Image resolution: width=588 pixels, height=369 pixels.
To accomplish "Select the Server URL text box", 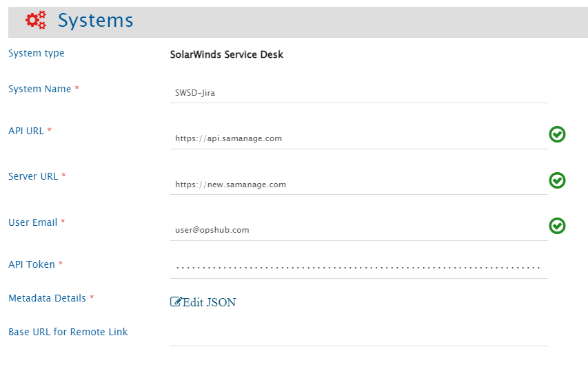I will (x=358, y=184).
